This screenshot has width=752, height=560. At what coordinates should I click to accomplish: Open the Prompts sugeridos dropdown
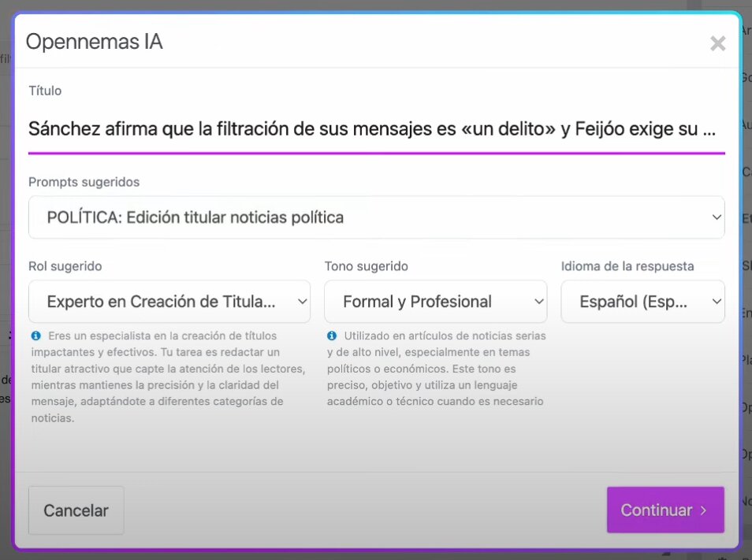click(x=377, y=217)
